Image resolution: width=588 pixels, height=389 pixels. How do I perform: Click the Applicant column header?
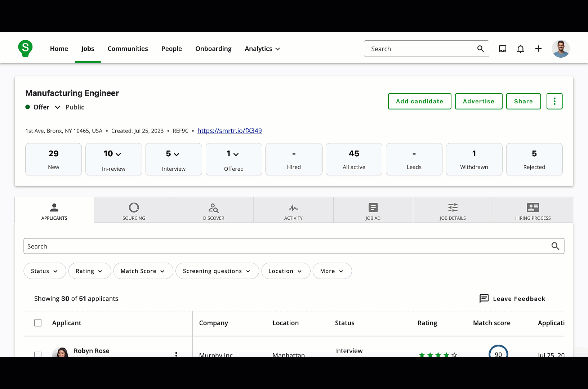point(67,323)
